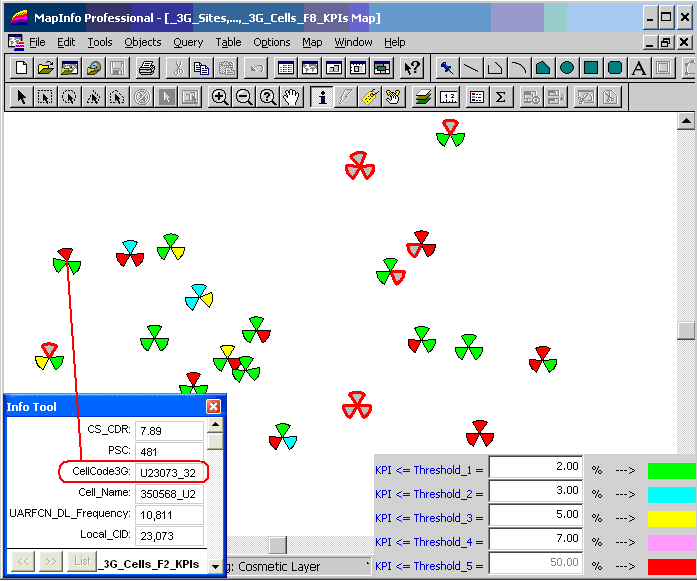Click the Statistics sigma icon
The image size is (697, 581).
pos(500,97)
